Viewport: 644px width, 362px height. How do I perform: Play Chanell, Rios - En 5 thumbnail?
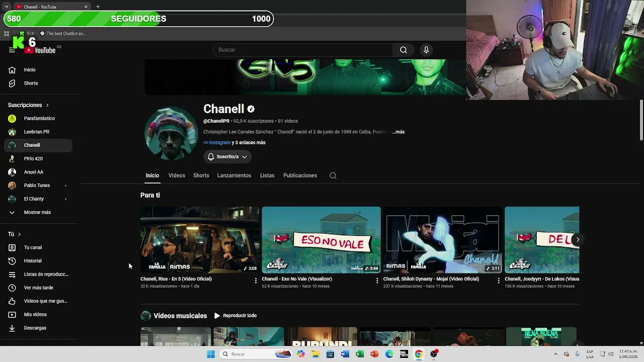pos(200,240)
